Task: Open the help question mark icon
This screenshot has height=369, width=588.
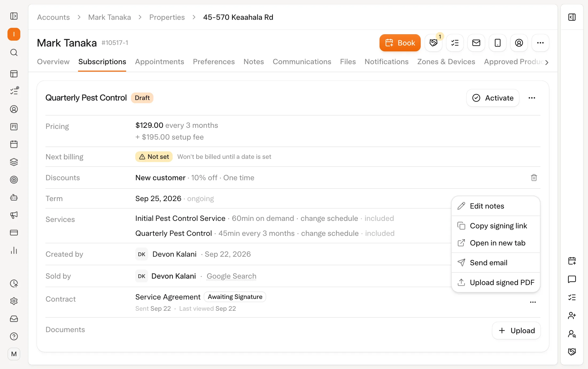Action: (x=14, y=336)
